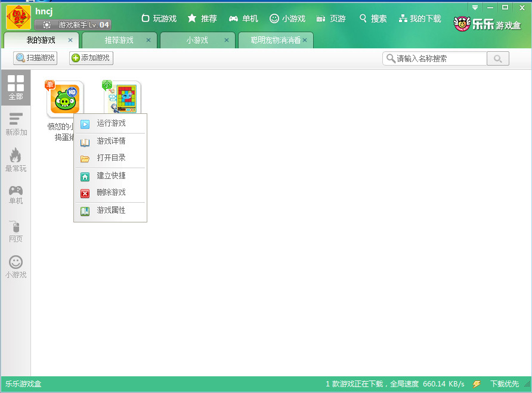This screenshot has height=393, width=532.
Task: Open 搜索 in the top navigation
Action: point(373,18)
